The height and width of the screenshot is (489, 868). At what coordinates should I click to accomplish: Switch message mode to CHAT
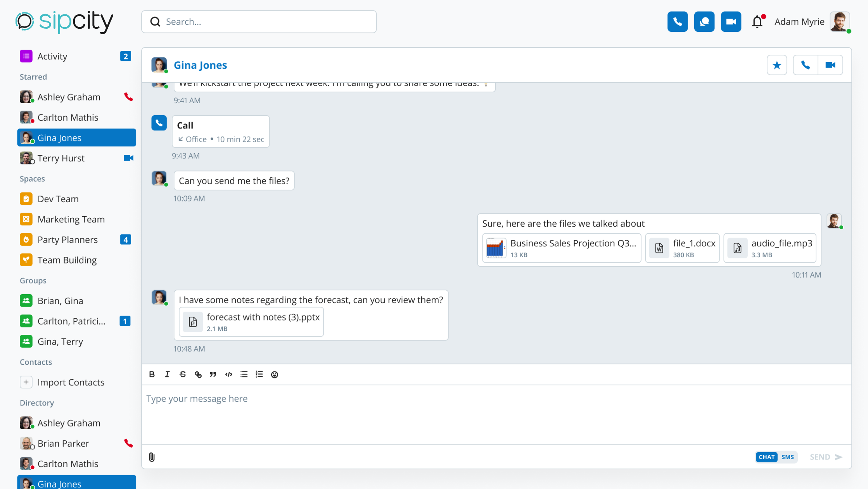click(x=766, y=457)
